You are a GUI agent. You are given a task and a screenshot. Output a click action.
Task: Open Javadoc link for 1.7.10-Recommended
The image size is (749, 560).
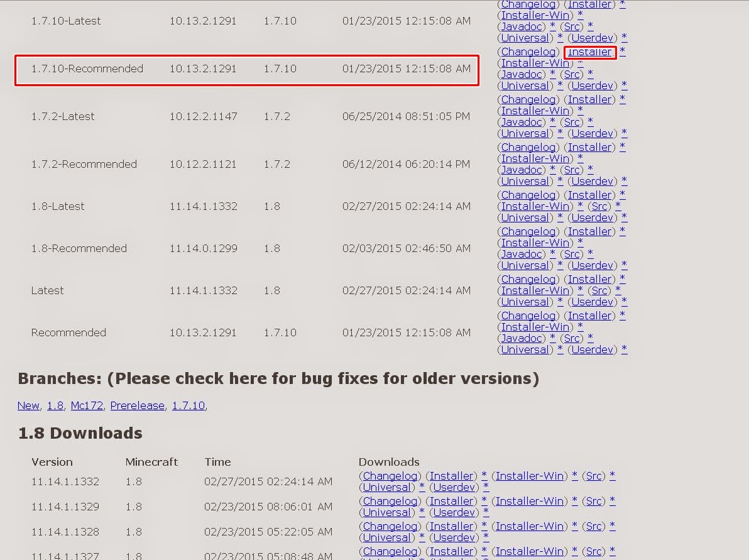click(522, 75)
